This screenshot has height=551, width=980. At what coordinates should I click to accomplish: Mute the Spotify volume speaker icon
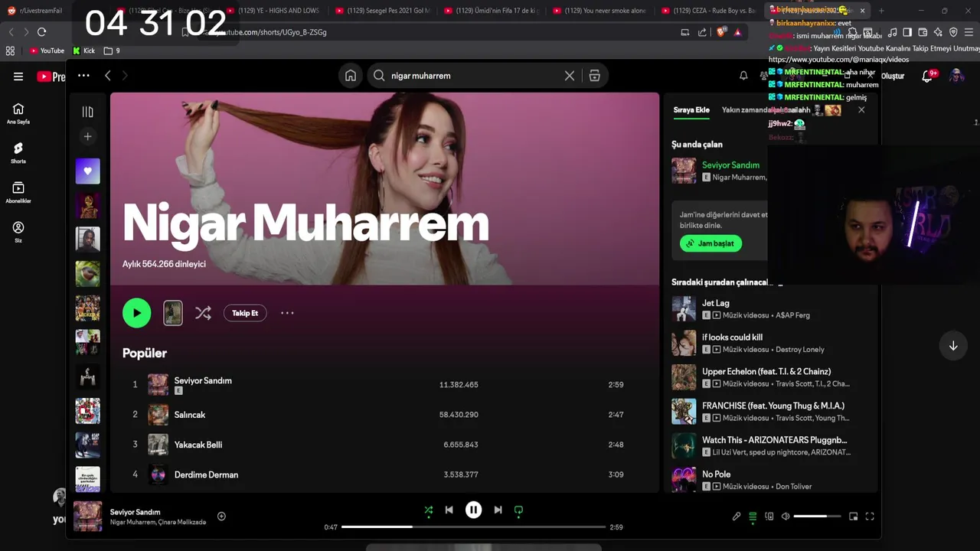click(786, 517)
